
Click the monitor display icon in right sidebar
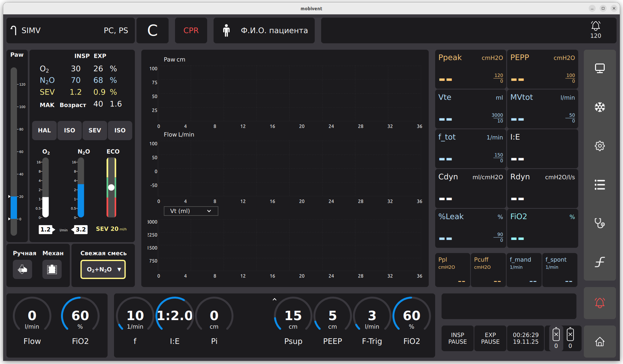[600, 68]
